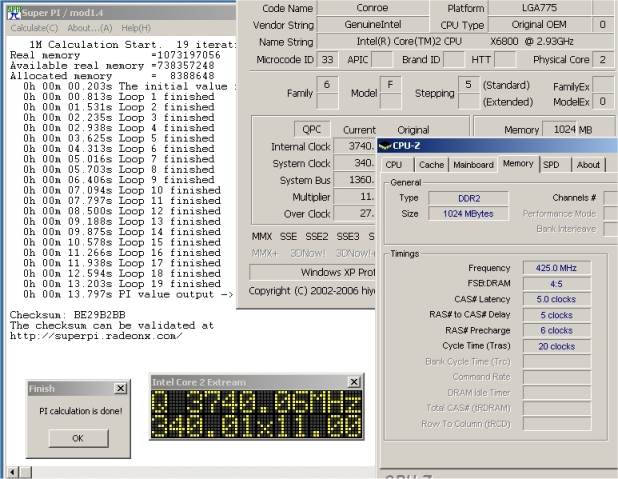The width and height of the screenshot is (618, 479).
Task: Click the Conroe Code Name field
Action: 372,8
